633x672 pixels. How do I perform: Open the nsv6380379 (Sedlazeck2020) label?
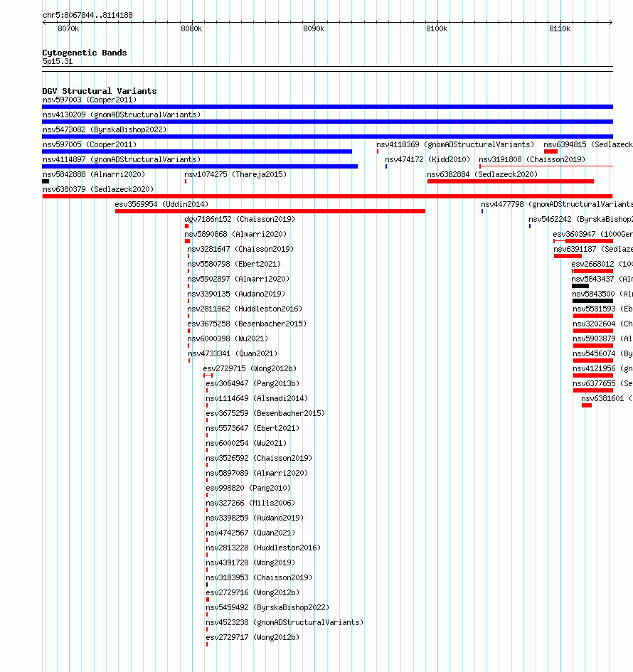[x=98, y=189]
